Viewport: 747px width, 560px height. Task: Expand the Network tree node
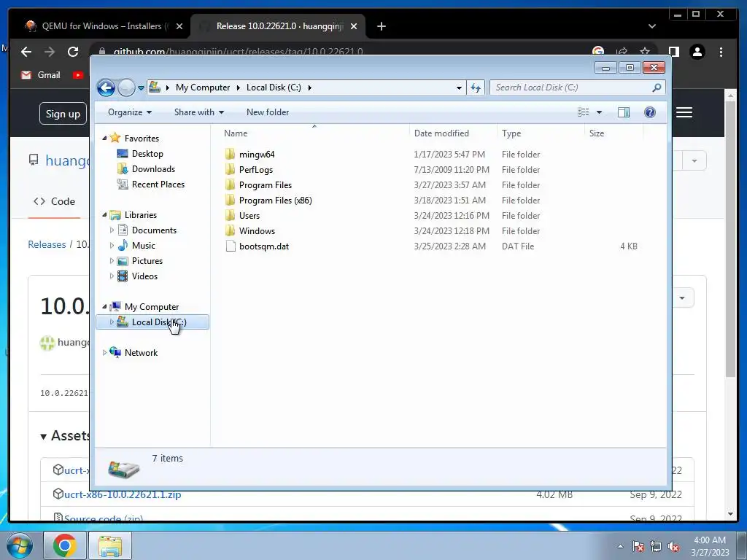pos(104,353)
